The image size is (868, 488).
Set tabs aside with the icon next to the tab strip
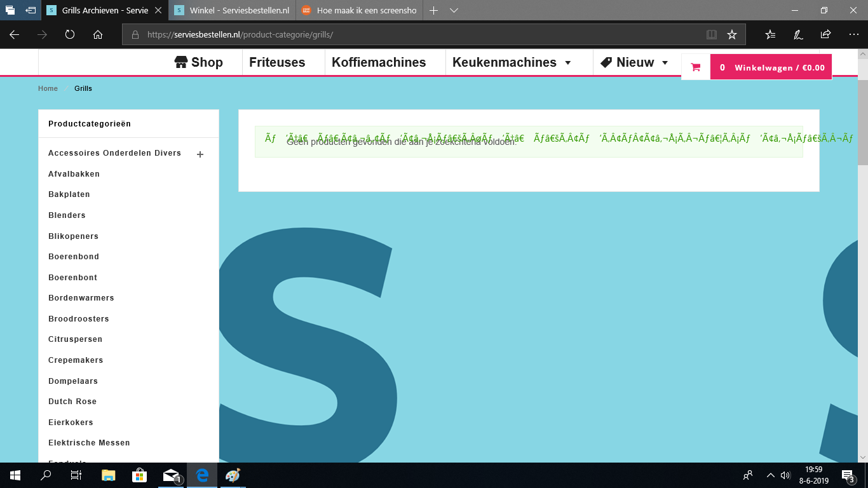pyautogui.click(x=31, y=10)
